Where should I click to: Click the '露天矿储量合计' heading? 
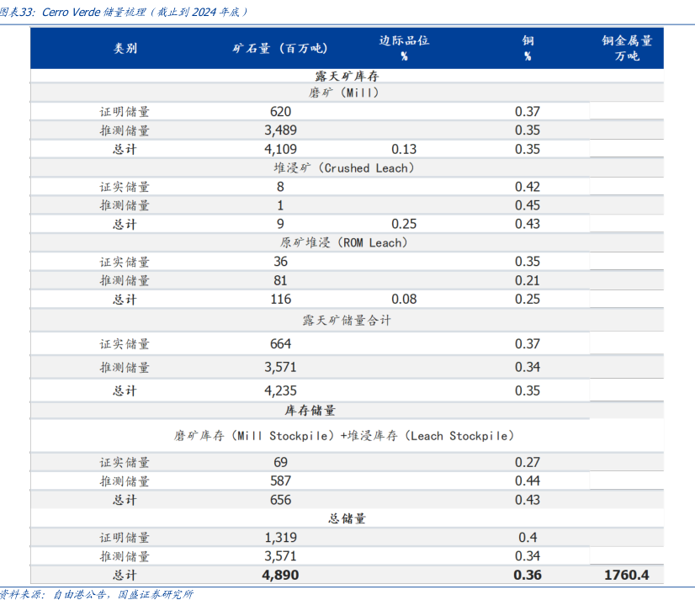pos(347,320)
